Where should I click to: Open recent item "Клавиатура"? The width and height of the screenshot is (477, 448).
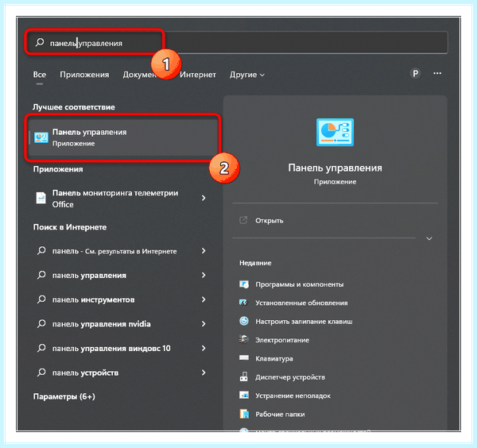pyautogui.click(x=274, y=359)
